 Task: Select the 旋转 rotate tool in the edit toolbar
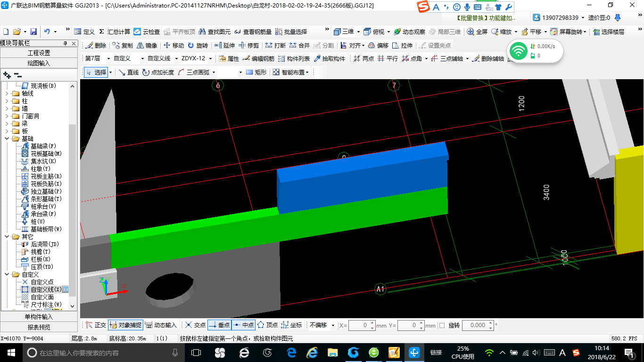tap(198, 46)
